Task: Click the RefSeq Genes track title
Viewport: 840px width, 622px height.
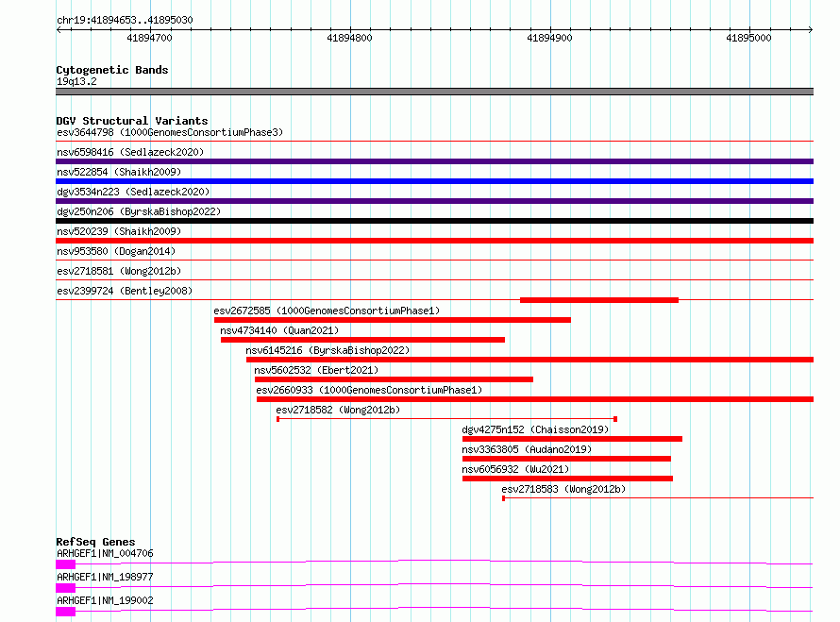Action: [x=95, y=542]
